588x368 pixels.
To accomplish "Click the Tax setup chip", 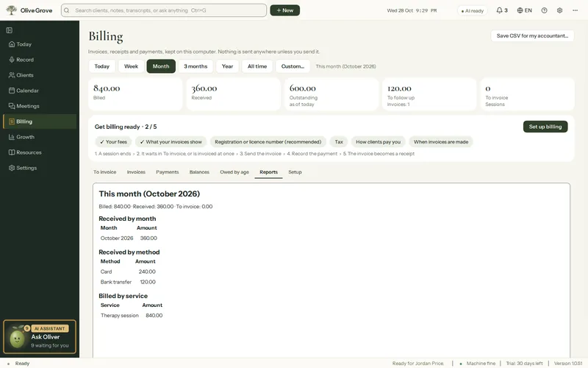I will [x=339, y=141].
